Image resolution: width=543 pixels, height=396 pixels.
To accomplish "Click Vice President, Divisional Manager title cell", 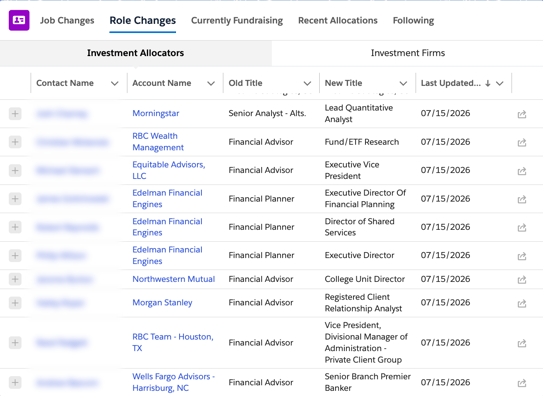I will pos(366,342).
